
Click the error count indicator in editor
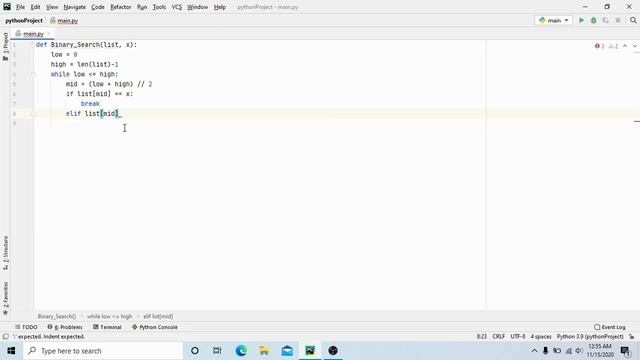(600, 46)
